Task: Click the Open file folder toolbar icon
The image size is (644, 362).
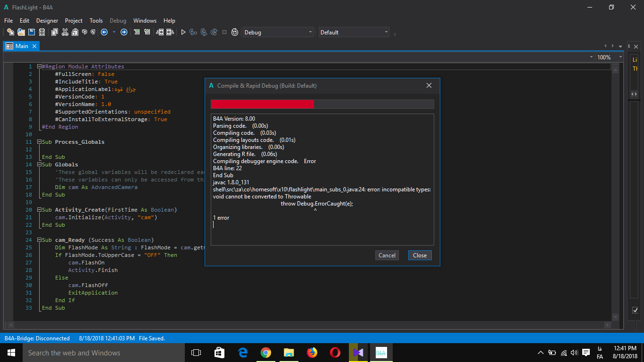Action: click(21, 32)
